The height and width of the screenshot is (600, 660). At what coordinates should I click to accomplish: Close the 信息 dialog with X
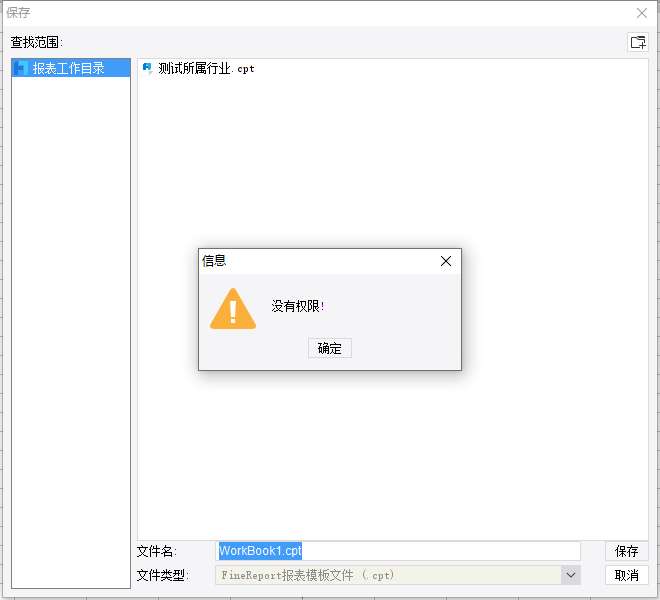click(446, 261)
